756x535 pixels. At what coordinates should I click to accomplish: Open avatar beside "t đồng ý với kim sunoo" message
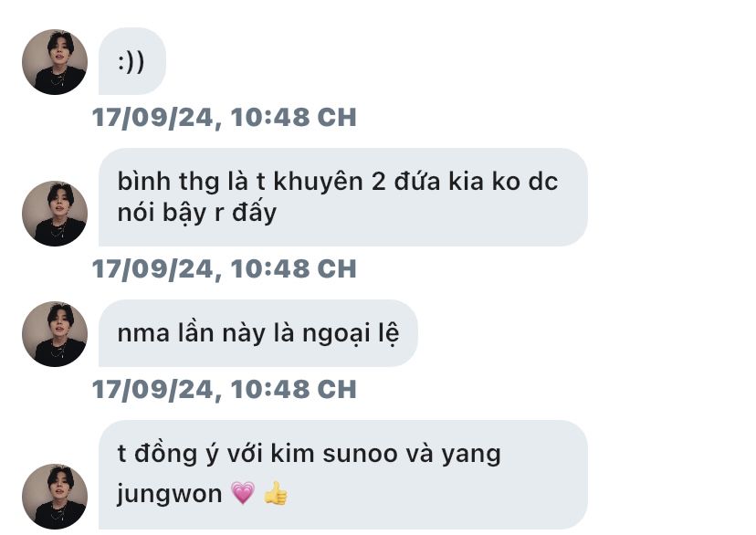click(55, 497)
